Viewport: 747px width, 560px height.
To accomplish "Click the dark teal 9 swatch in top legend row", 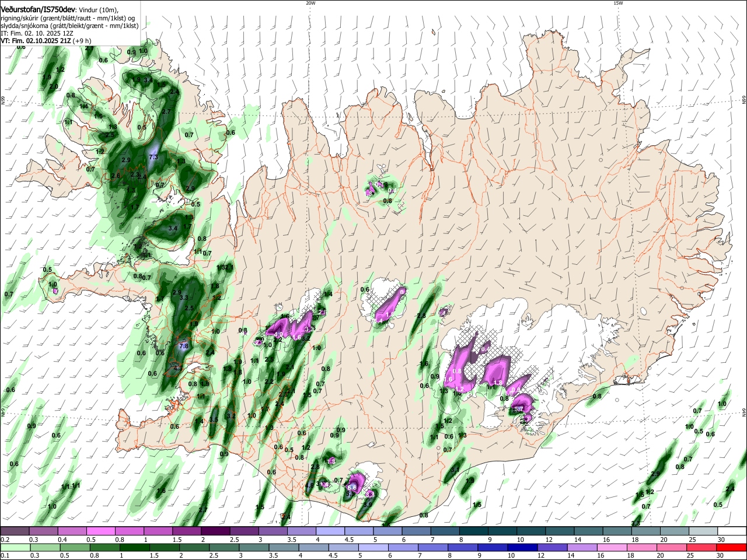I will click(502, 531).
